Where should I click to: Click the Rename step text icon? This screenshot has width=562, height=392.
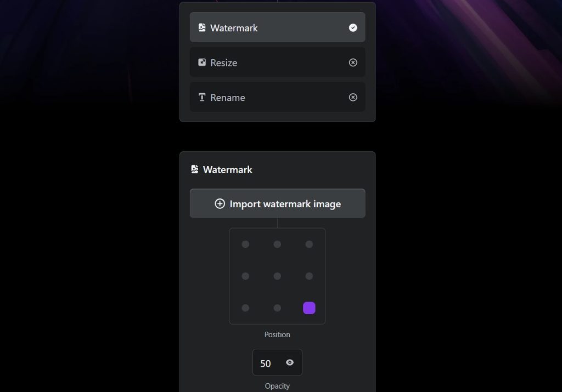[x=202, y=98]
